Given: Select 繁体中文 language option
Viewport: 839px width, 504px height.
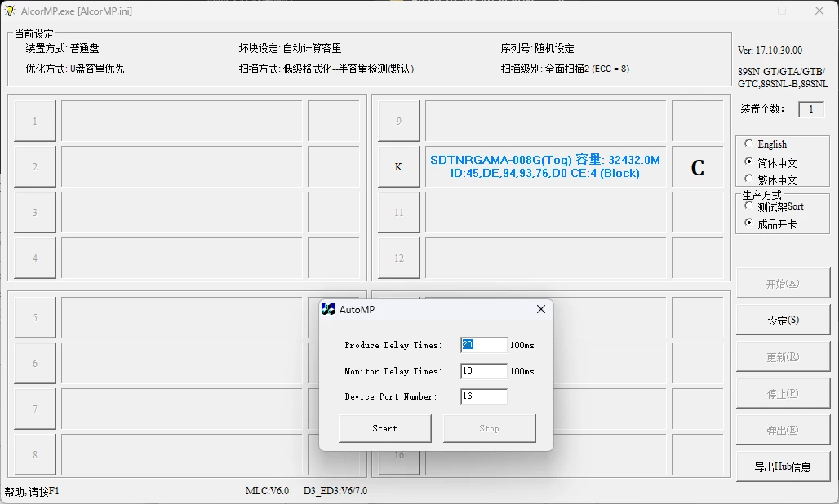Looking at the screenshot, I should (x=749, y=179).
